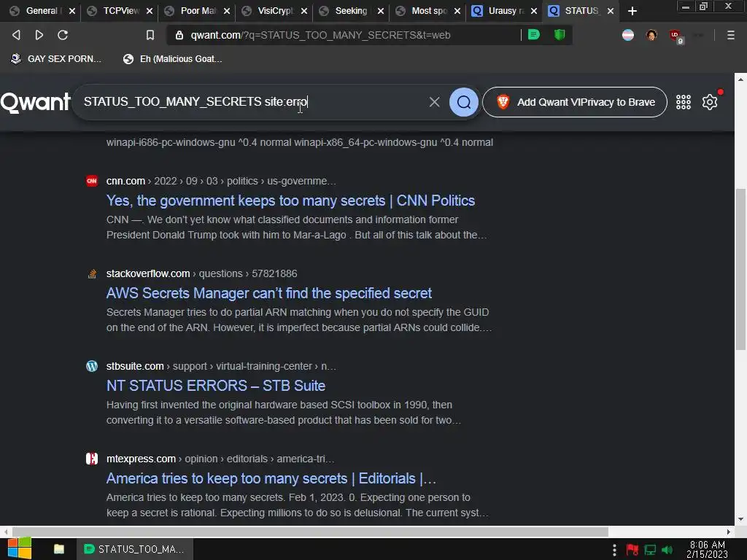Image resolution: width=747 pixels, height=560 pixels.
Task: Go forward using the forward arrow
Action: tap(39, 35)
